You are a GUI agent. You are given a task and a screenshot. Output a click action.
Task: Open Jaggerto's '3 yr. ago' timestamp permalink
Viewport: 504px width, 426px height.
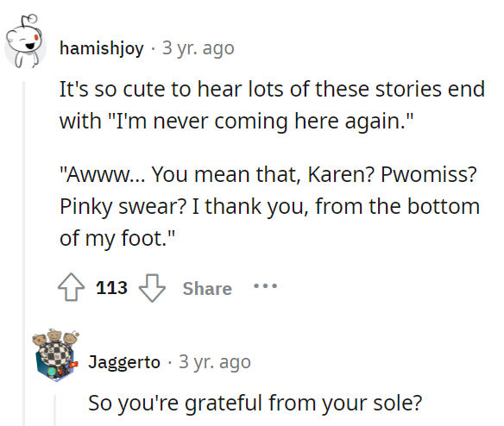pyautogui.click(x=215, y=362)
